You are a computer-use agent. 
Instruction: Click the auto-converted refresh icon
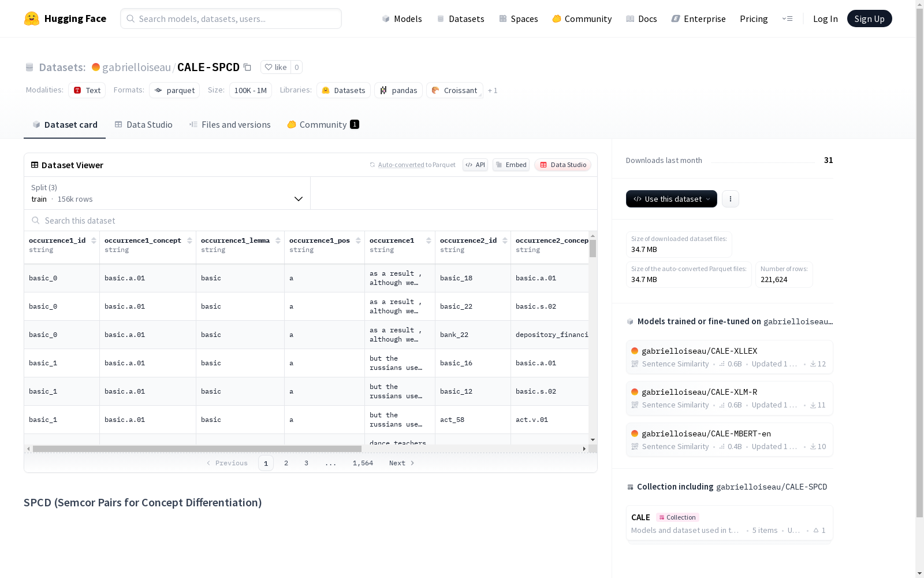pos(372,165)
